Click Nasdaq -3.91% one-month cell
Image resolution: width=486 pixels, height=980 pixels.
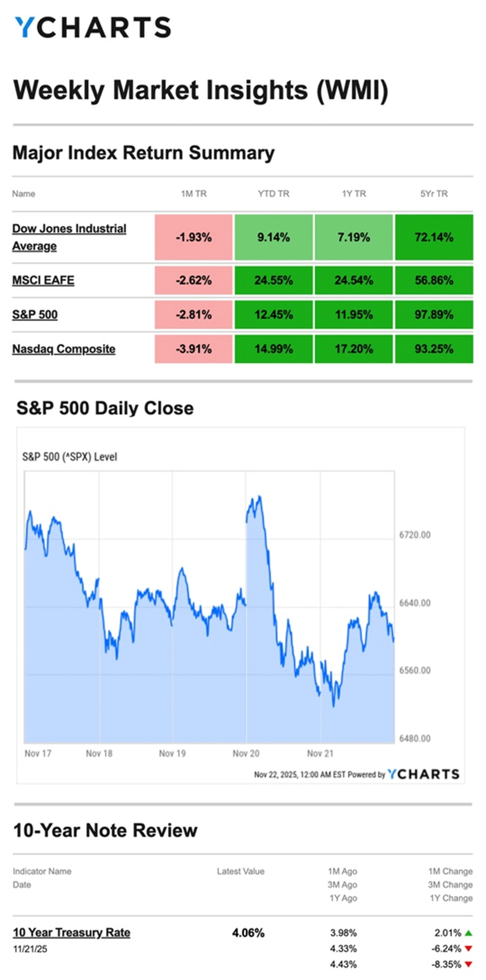tap(194, 349)
